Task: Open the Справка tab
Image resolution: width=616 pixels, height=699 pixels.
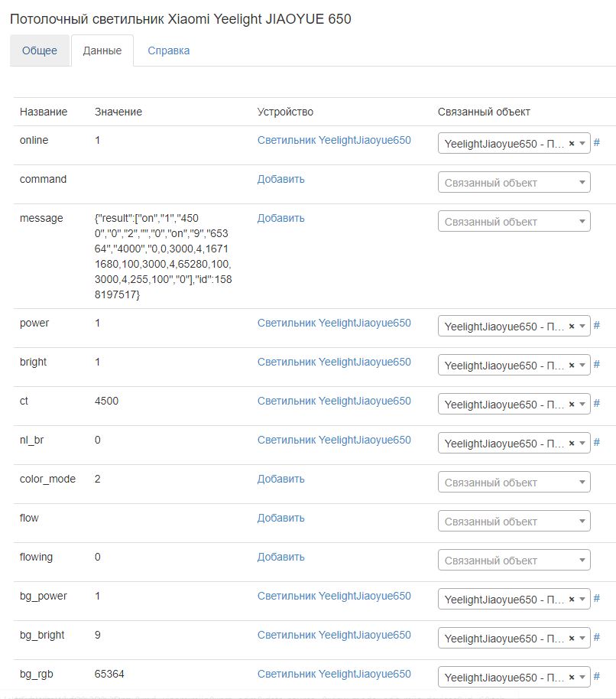Action: 168,50
